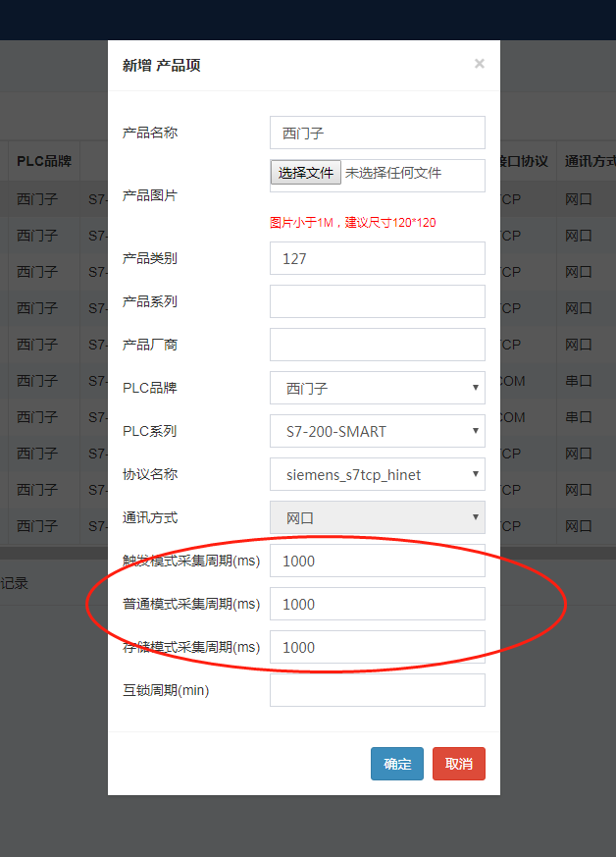
Task: Open the PLC品牌 dropdown
Action: pos(377,388)
